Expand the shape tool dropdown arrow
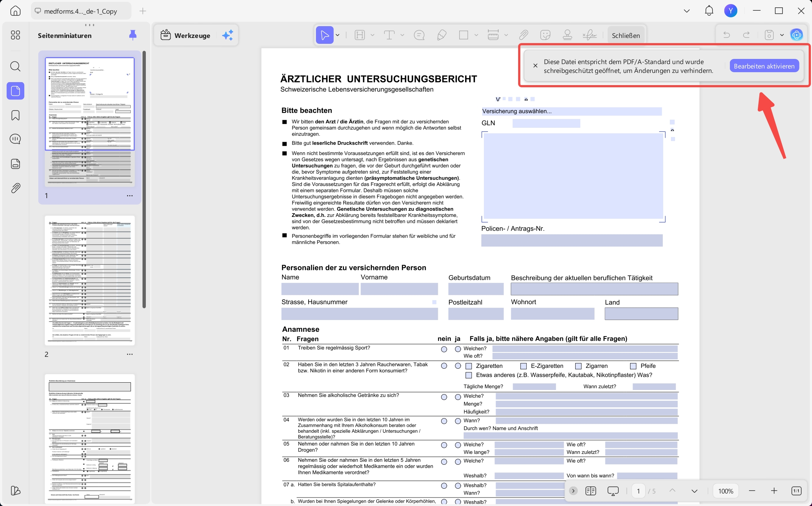The height and width of the screenshot is (506, 812). [x=476, y=35]
